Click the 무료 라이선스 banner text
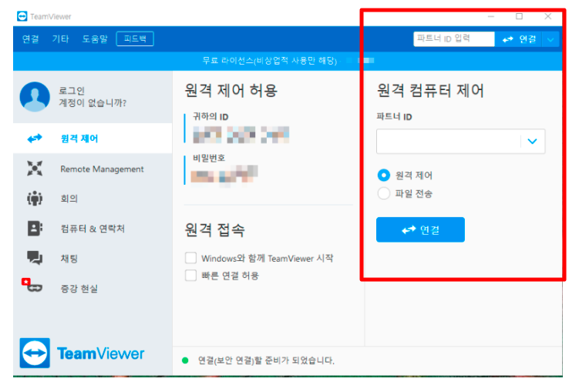 click(270, 61)
